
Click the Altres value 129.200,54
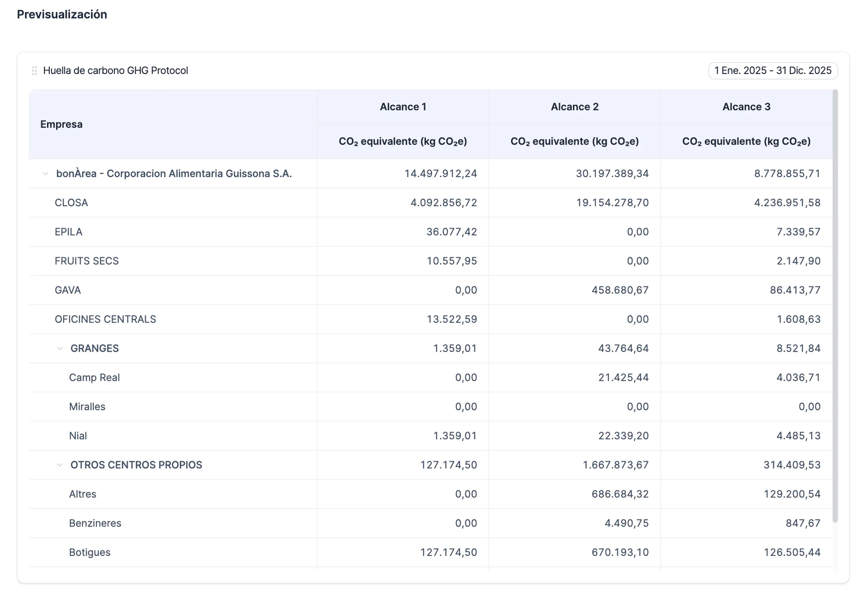(x=792, y=494)
